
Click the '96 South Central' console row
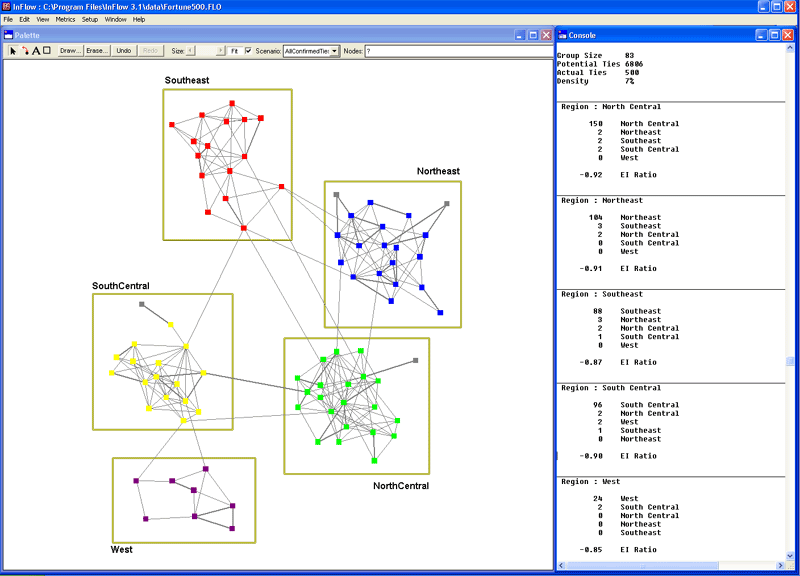click(x=636, y=405)
